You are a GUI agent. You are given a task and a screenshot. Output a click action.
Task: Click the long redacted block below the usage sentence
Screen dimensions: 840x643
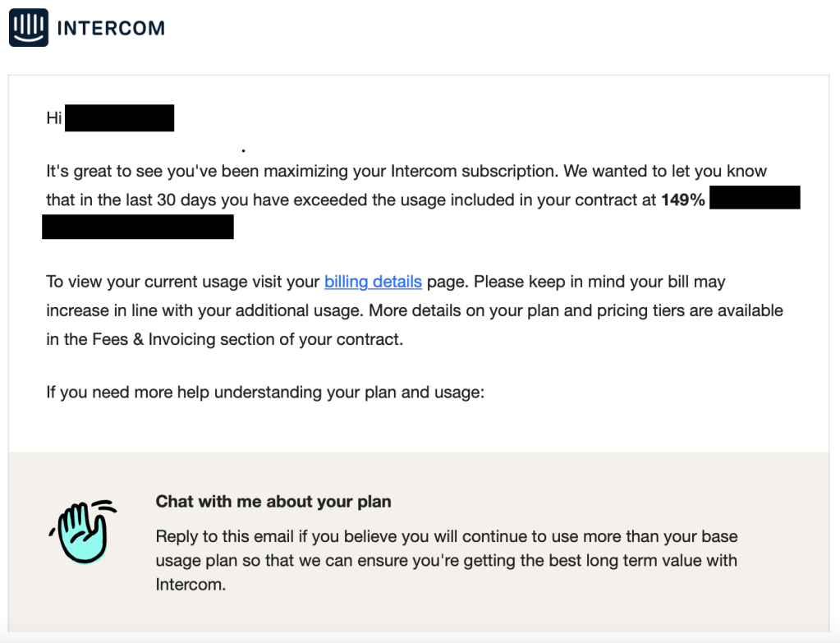click(138, 227)
